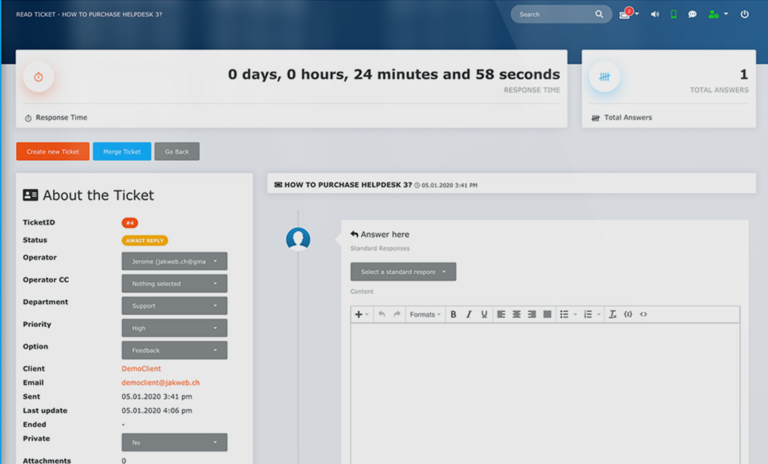
Task: Click the green mobile phone icon
Action: coord(674,14)
